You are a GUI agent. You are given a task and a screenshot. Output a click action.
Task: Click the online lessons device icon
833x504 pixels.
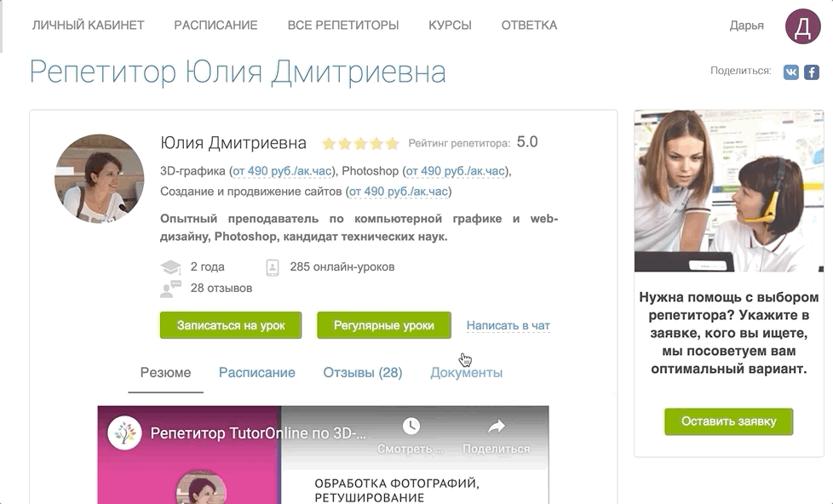tap(272, 267)
